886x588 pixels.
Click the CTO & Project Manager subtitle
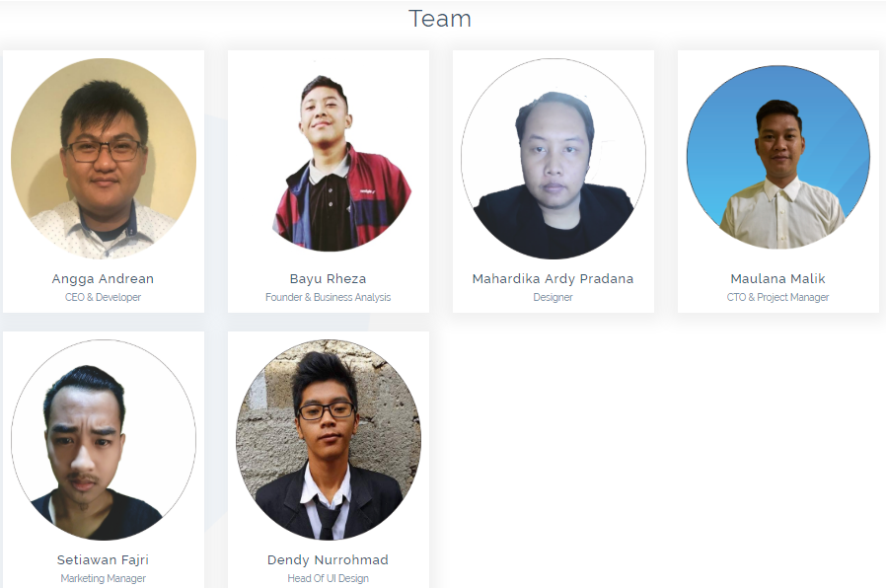click(x=777, y=297)
